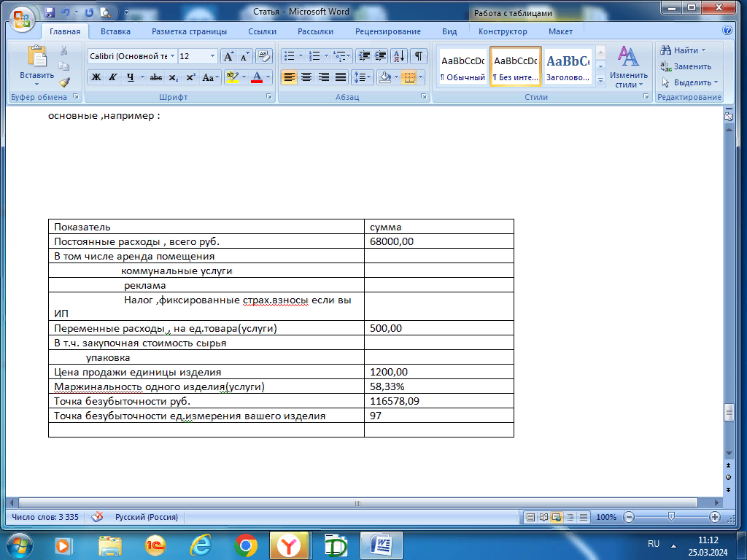This screenshot has width=747, height=560.
Task: Open the font size dropdown (12)
Action: [x=212, y=56]
